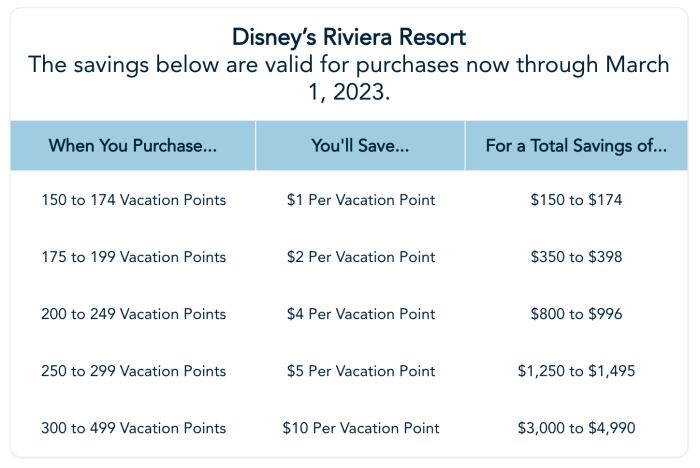This screenshot has width=700, height=468.
Task: Select the "$4 Per Vacation Point" cell
Action: tap(360, 314)
